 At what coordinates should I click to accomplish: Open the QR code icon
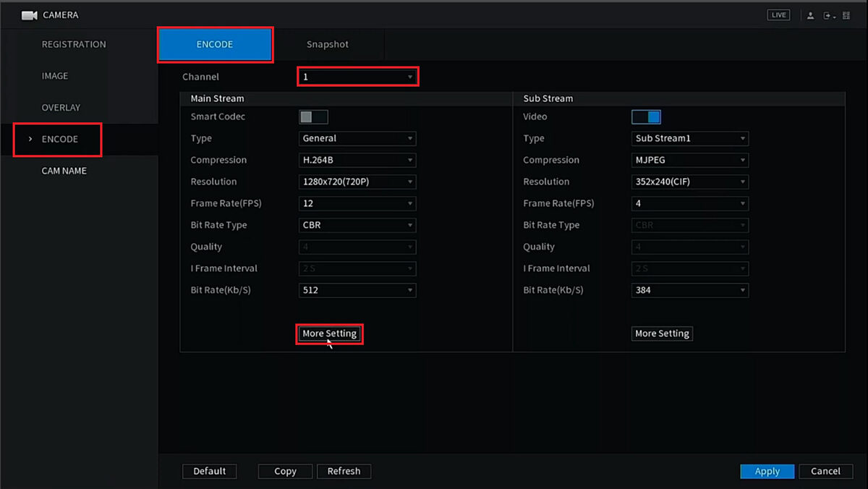(846, 15)
